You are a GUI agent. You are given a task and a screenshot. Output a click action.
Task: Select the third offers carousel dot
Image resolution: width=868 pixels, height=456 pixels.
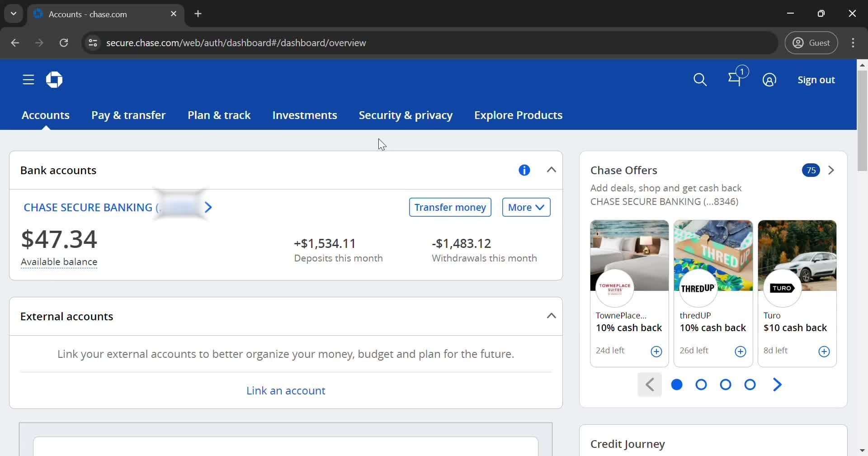point(725,385)
